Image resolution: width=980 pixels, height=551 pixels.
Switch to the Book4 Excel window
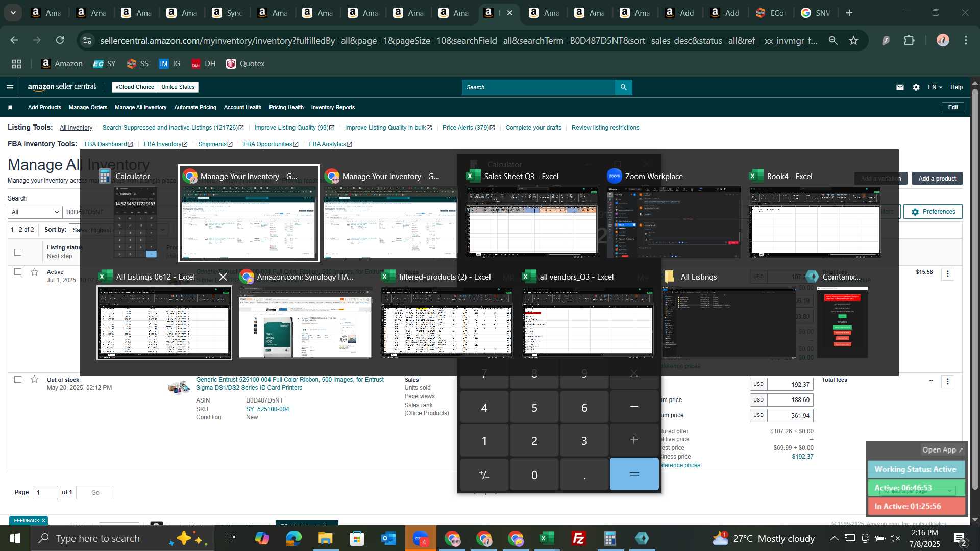[815, 222]
